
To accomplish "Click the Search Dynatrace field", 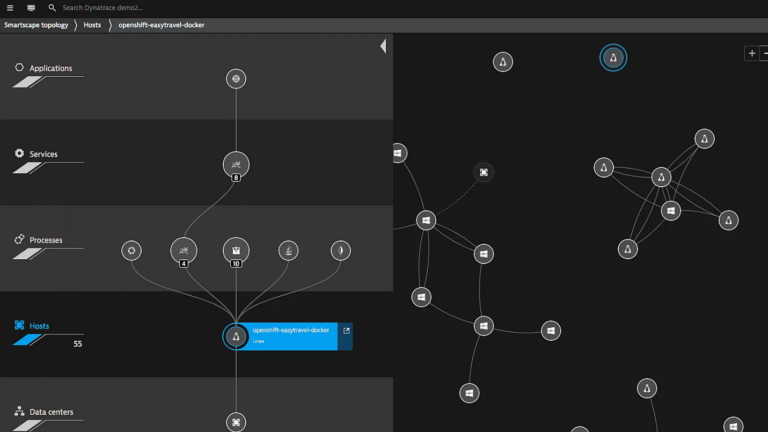I will click(102, 8).
